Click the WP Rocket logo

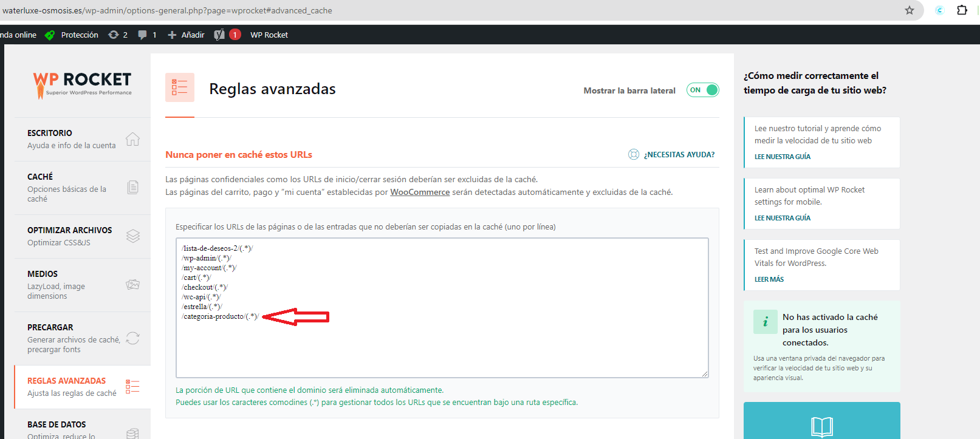82,84
